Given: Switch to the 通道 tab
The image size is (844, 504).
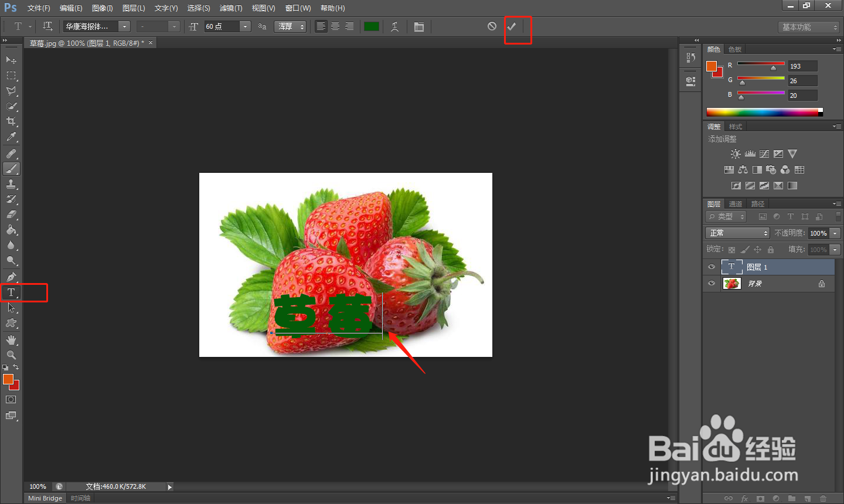Looking at the screenshot, I should point(736,204).
